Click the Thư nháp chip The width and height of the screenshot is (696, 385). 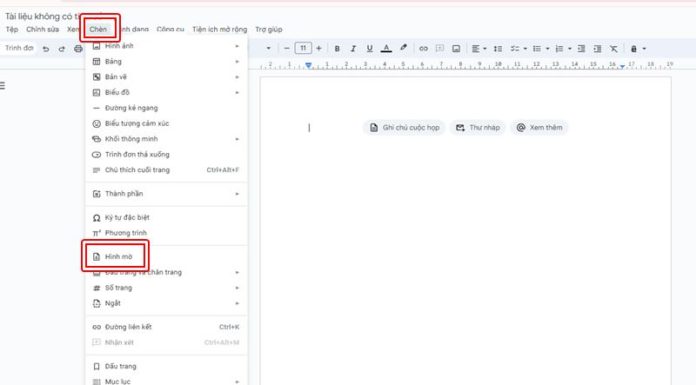(478, 127)
